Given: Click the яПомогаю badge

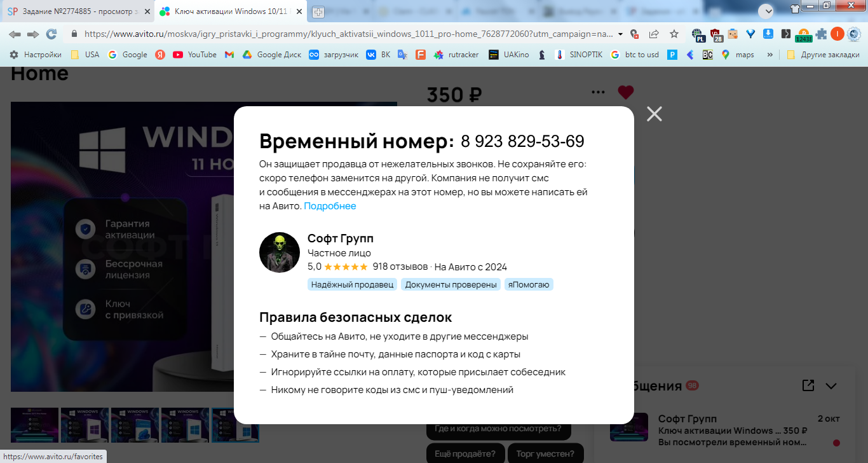Looking at the screenshot, I should [529, 284].
